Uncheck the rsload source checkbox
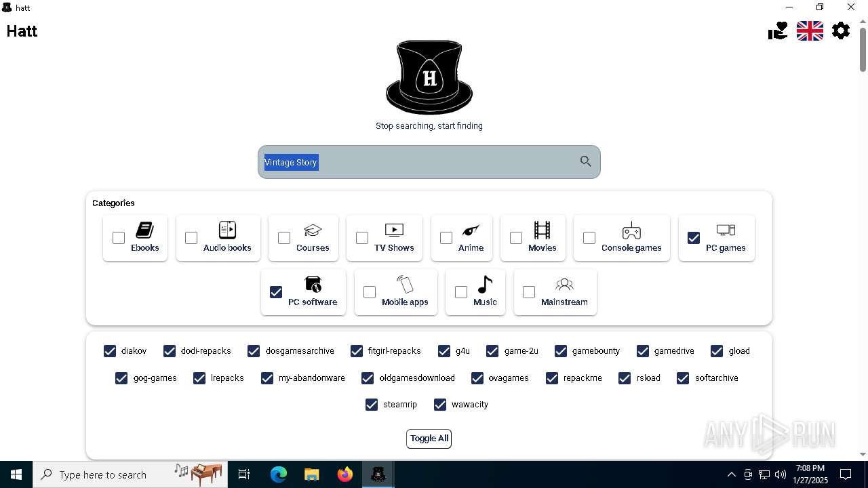Image resolution: width=868 pixels, height=488 pixels. click(625, 378)
